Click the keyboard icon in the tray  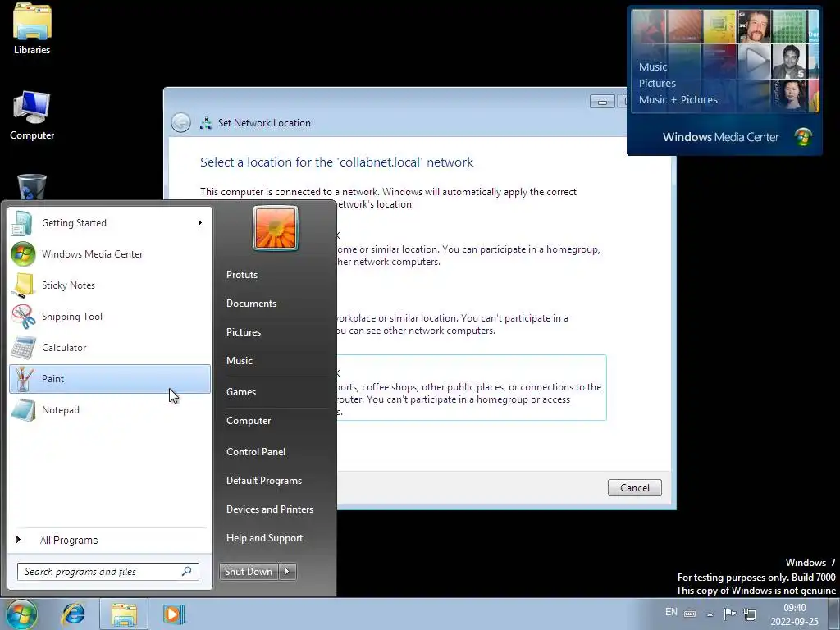coord(690,614)
